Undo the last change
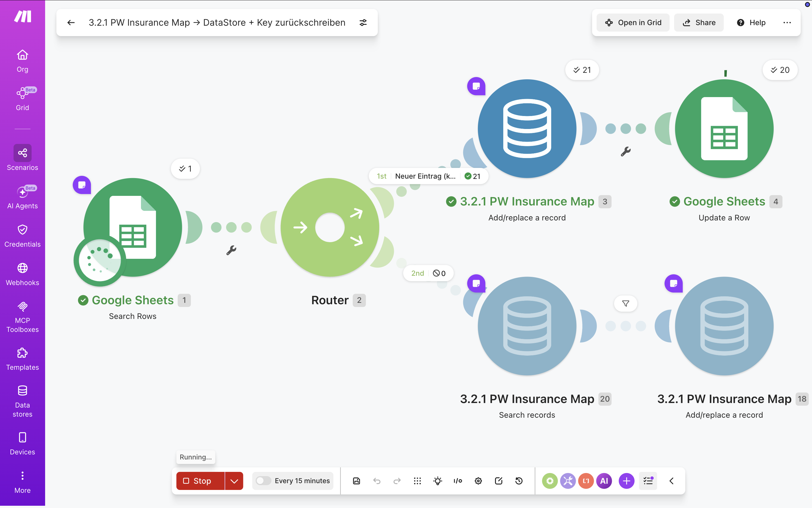This screenshot has width=812, height=508. 377,481
